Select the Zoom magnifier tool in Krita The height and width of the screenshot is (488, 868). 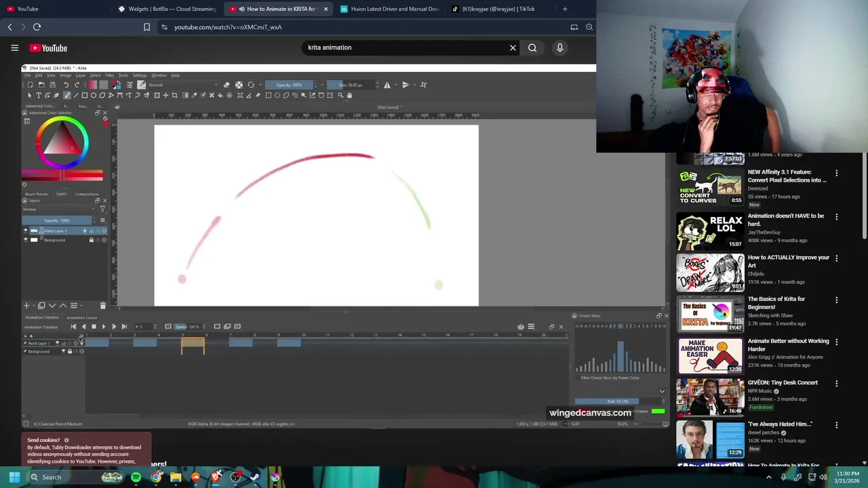[340, 95]
